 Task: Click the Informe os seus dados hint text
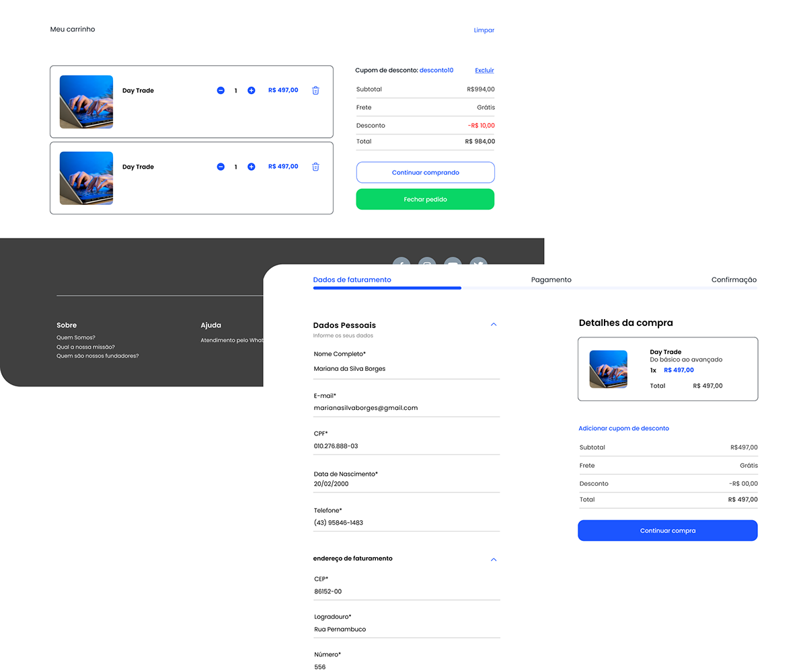tap(343, 335)
